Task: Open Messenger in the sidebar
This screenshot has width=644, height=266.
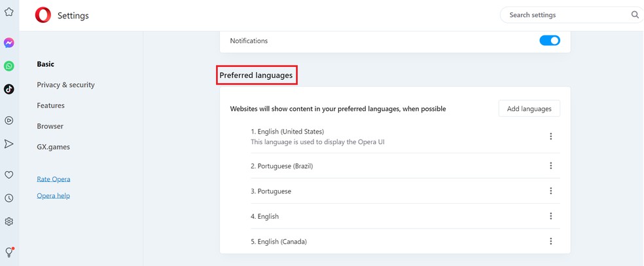Action: pos(9,43)
